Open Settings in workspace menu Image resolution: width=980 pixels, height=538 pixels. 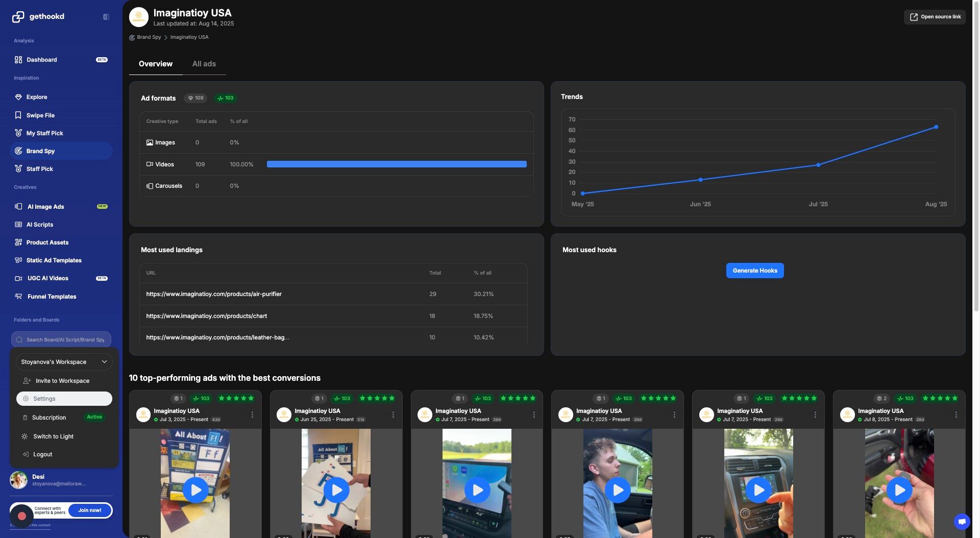pos(64,399)
